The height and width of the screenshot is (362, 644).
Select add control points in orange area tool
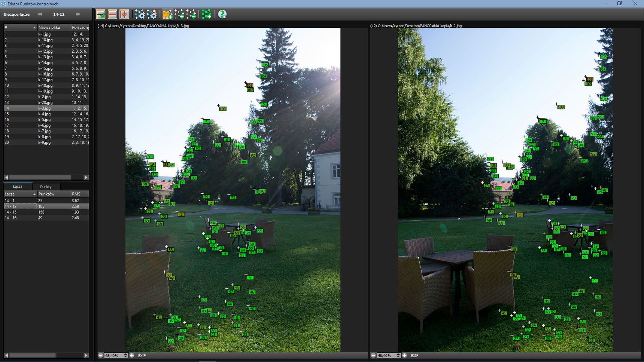[x=167, y=14]
